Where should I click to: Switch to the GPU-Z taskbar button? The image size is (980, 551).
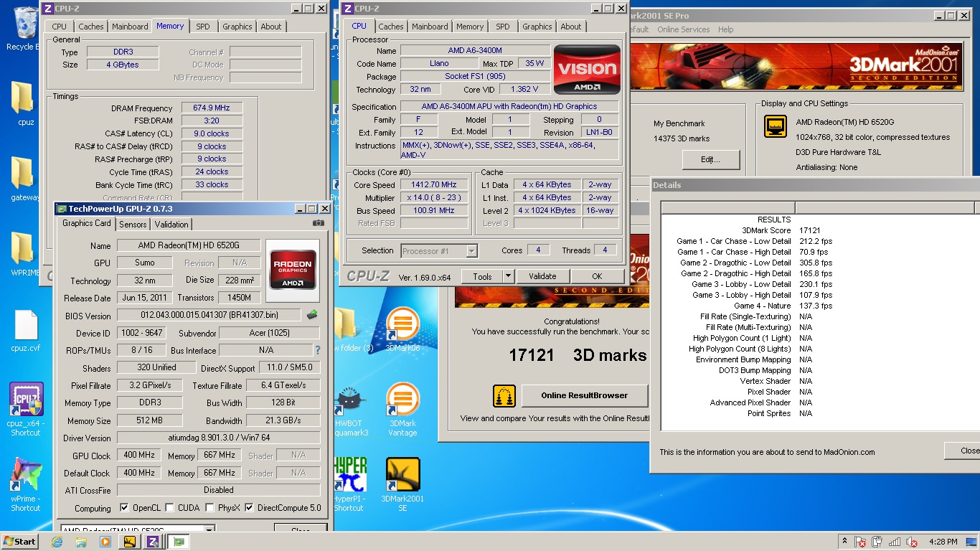pyautogui.click(x=179, y=542)
